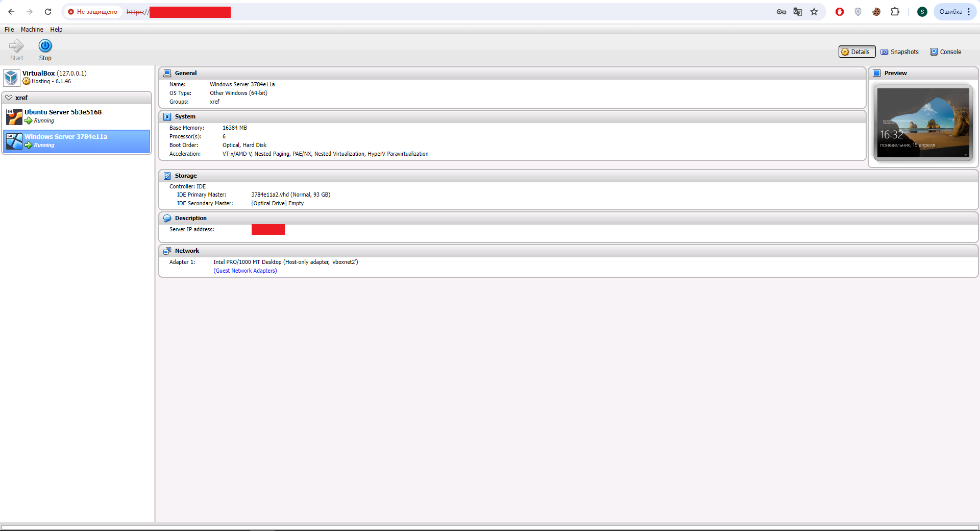Image resolution: width=980 pixels, height=531 pixels.
Task: Click the Opera red extension icon
Action: click(840, 12)
